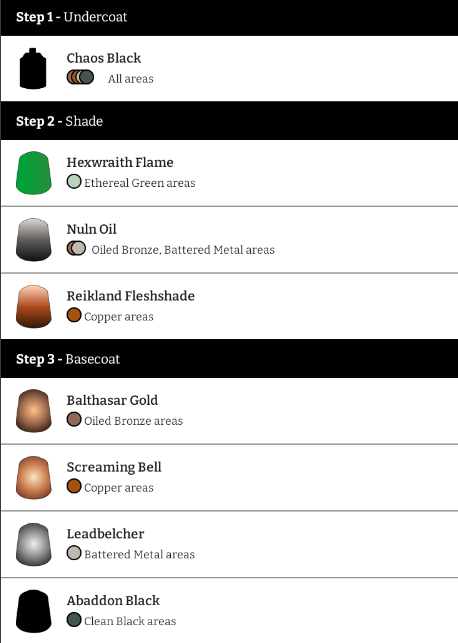Select the Oiled Bronze swatch under Balthasar Gold

74,420
